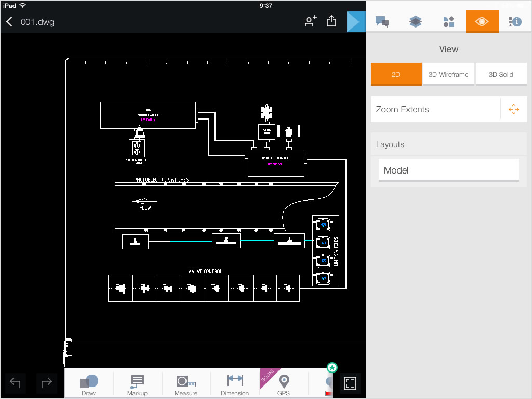Switch to 3D Solid view
The image size is (532, 399).
pyautogui.click(x=501, y=74)
